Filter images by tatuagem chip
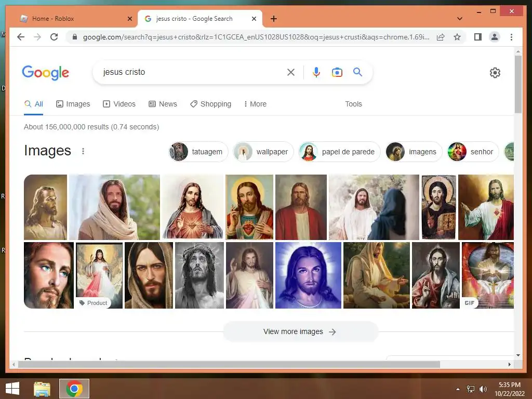 coord(198,152)
